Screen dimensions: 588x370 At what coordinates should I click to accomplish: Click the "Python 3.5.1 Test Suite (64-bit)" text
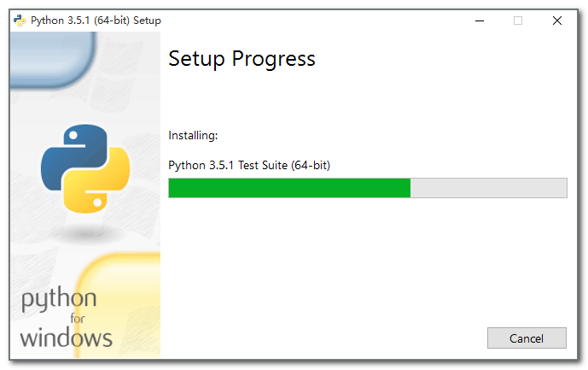point(248,164)
